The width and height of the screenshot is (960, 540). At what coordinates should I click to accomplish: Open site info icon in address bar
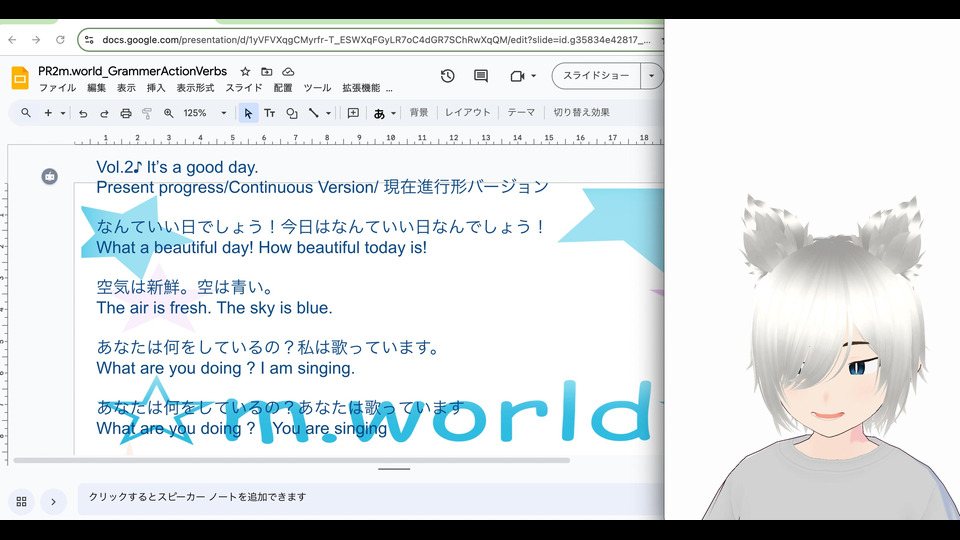(x=89, y=40)
